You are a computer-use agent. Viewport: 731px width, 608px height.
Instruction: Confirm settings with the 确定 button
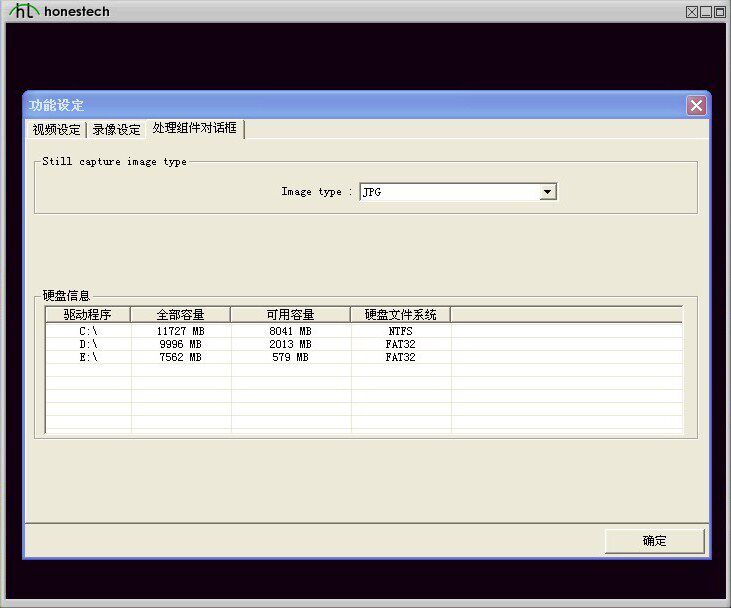[x=655, y=541]
